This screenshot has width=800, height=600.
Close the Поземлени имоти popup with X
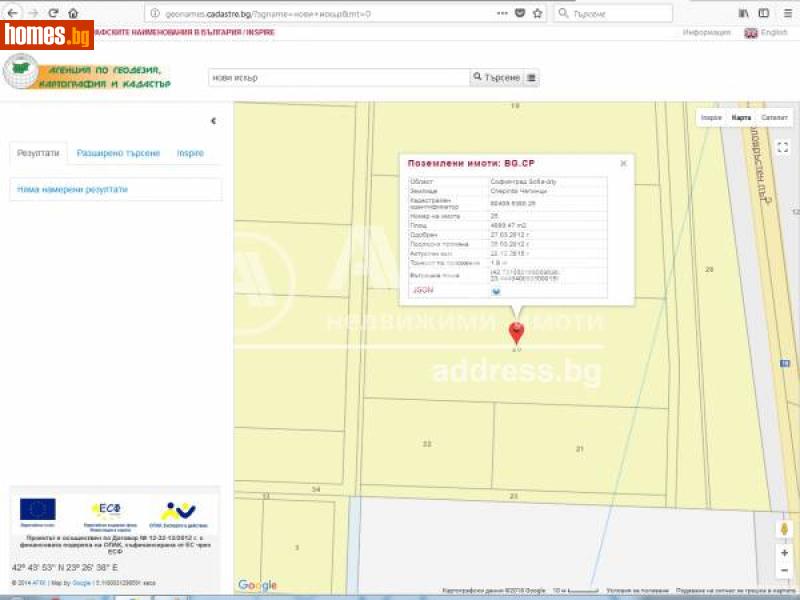[x=623, y=162]
